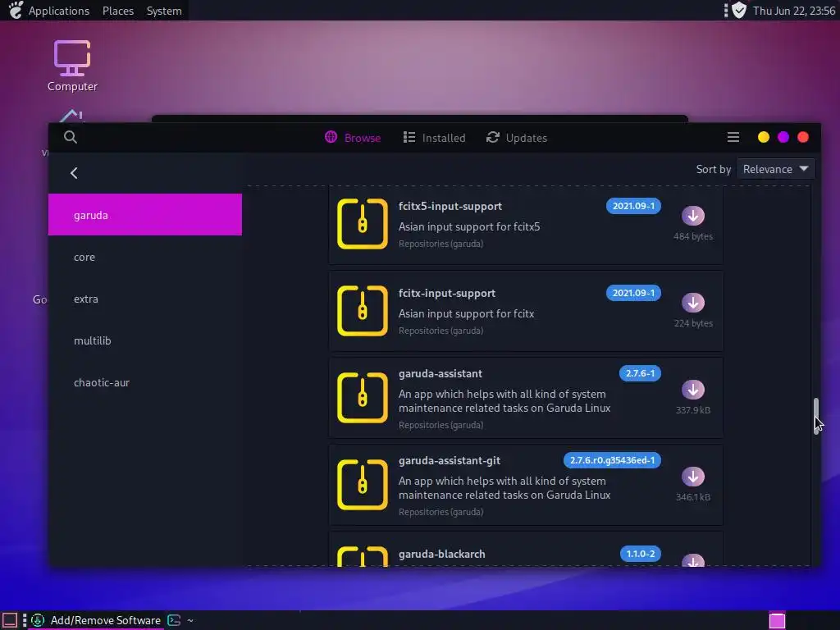
Task: Switch to the Browse tab
Action: click(x=353, y=138)
